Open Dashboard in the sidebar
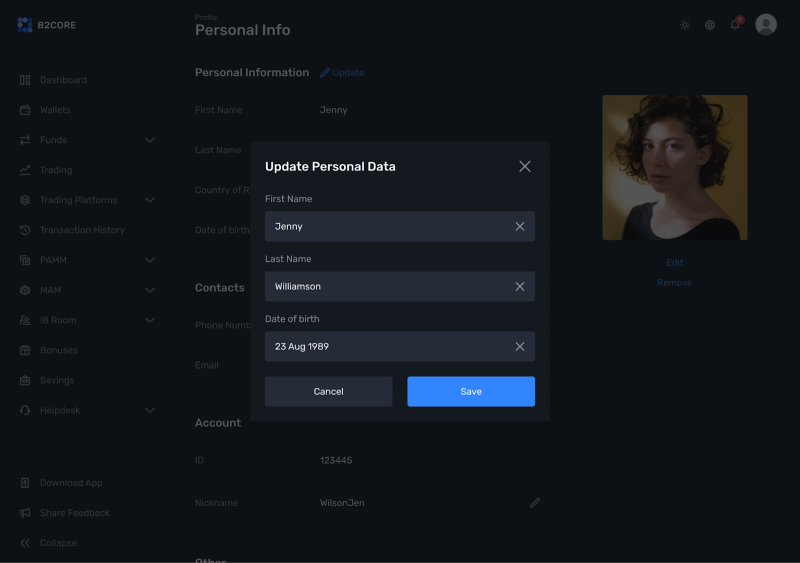 pos(63,80)
